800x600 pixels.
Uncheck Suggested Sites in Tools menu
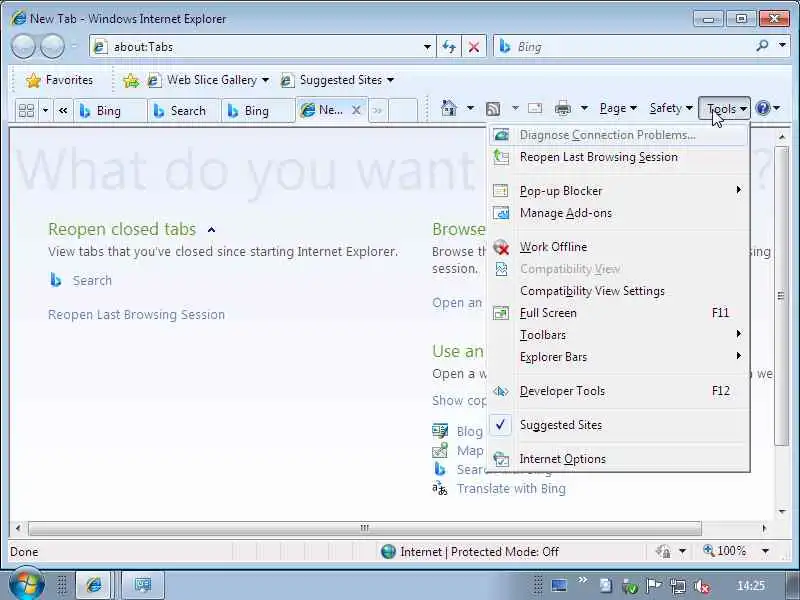[x=618, y=425]
